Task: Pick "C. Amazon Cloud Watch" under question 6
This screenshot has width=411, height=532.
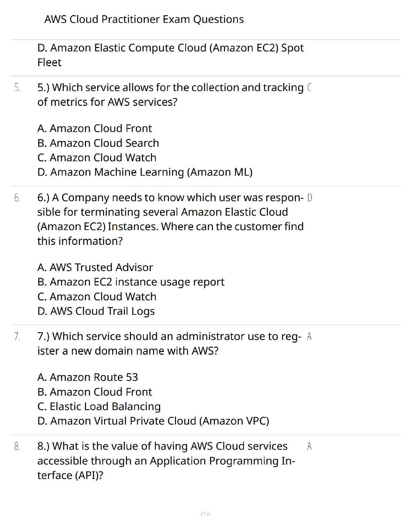Action: (97, 297)
